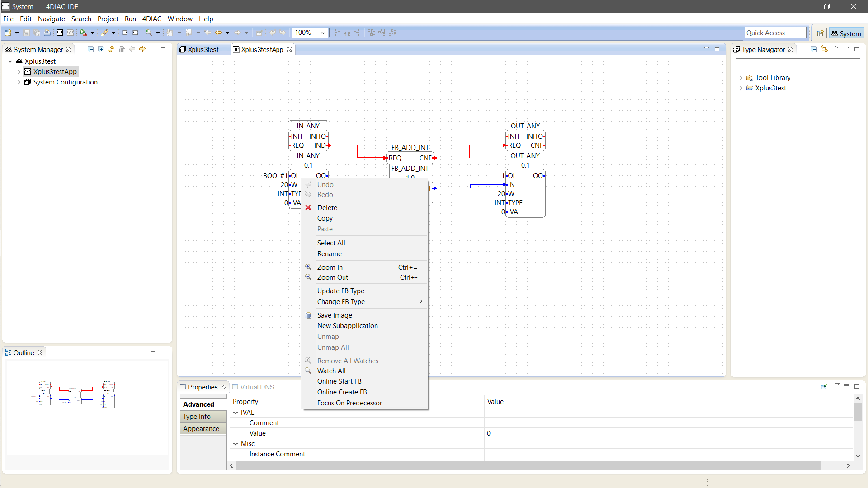
Task: Choose Copy from the context menu
Action: click(x=365, y=218)
